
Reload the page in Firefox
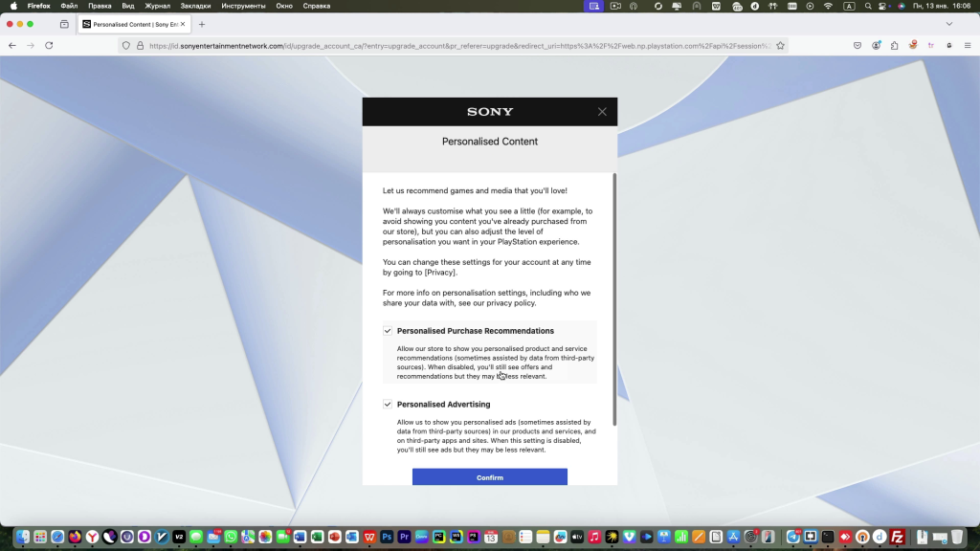click(x=49, y=45)
